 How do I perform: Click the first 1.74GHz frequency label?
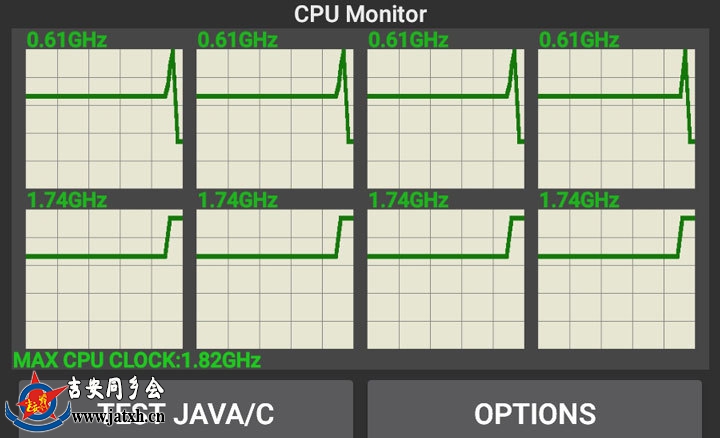[67, 200]
